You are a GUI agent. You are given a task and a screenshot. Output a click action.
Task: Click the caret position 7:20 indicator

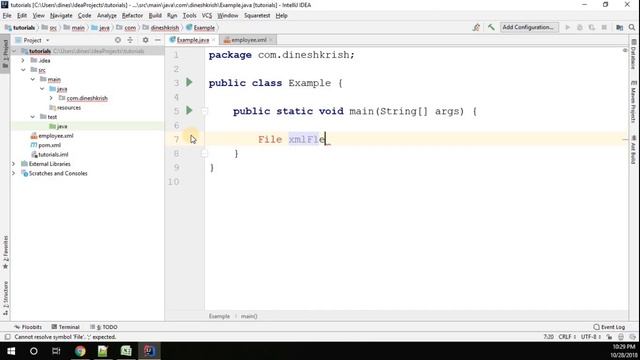pos(548,337)
